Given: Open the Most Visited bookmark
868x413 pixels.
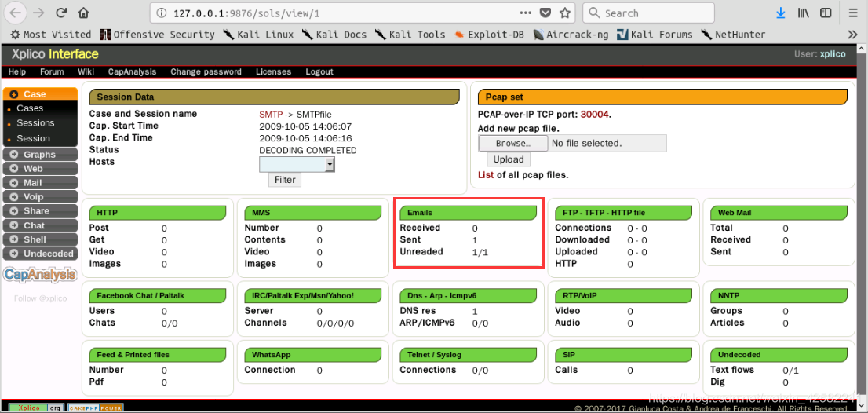Looking at the screenshot, I should (x=51, y=35).
